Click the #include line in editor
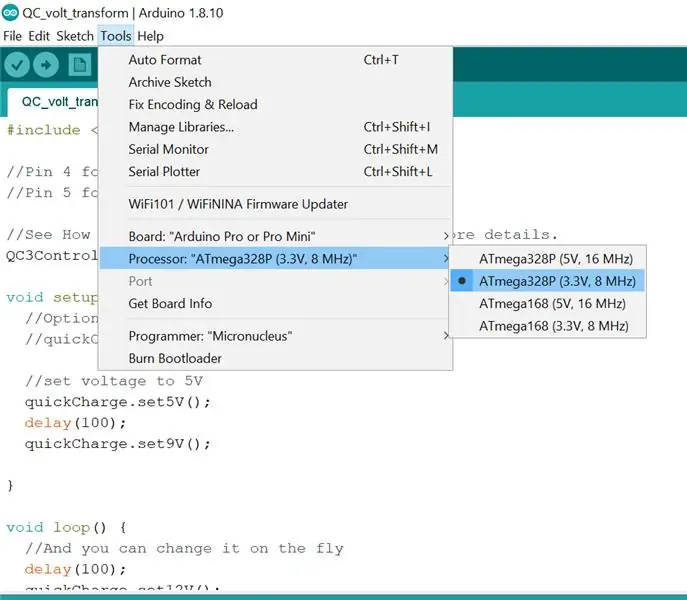This screenshot has height=600, width=687. coord(52,130)
